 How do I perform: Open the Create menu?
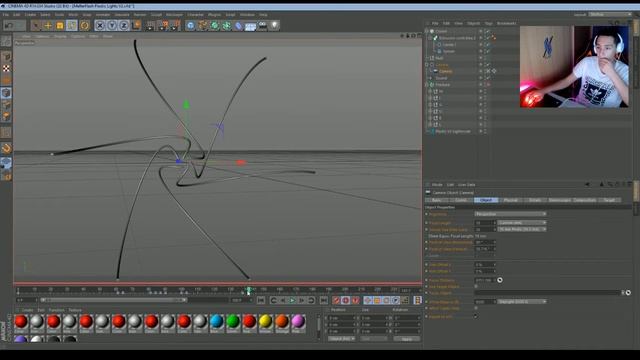tap(30, 15)
